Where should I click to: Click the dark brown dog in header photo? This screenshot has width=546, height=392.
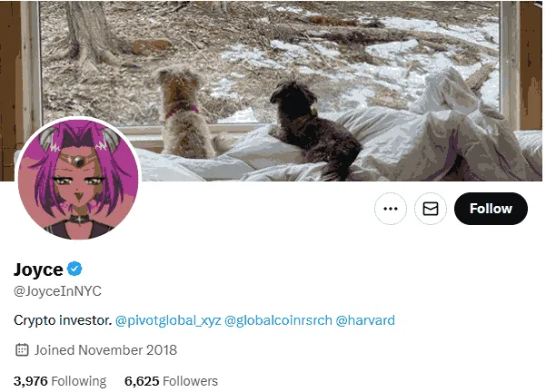(309, 122)
